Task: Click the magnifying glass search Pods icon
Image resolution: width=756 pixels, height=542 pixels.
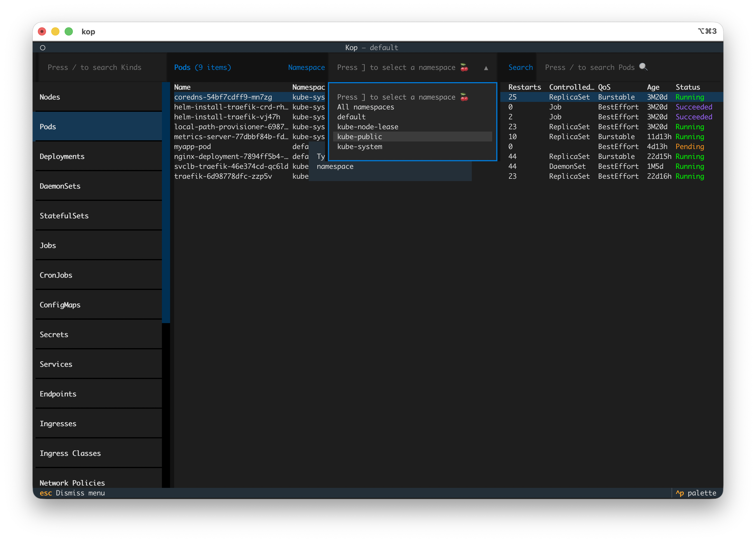Action: (643, 67)
